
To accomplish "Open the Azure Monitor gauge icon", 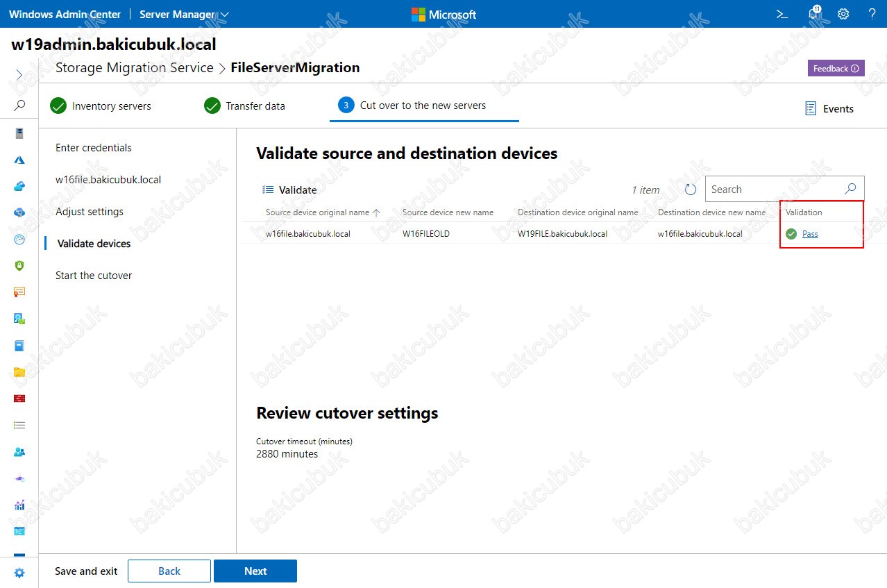I will pos(19,239).
